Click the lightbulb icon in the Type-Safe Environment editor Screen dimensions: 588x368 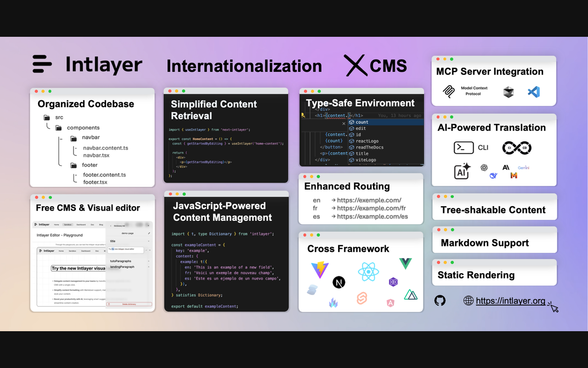(x=303, y=116)
